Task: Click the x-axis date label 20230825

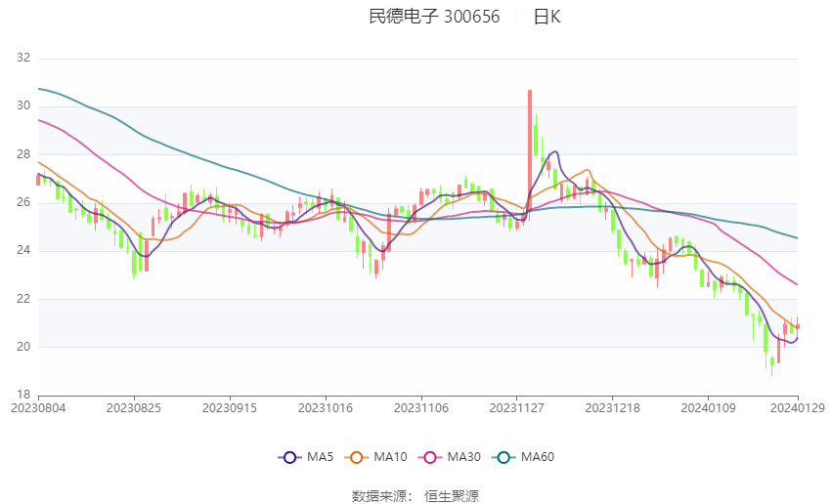Action: pos(134,407)
